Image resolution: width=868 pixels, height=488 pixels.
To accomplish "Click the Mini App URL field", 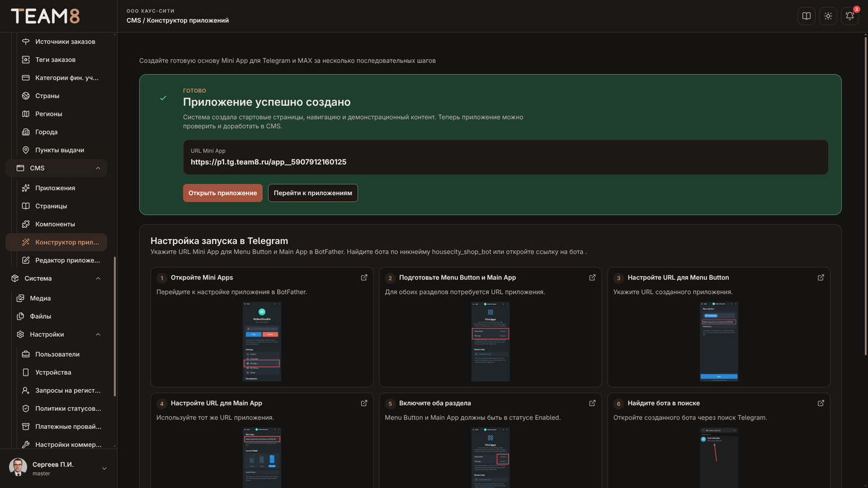I will click(506, 157).
